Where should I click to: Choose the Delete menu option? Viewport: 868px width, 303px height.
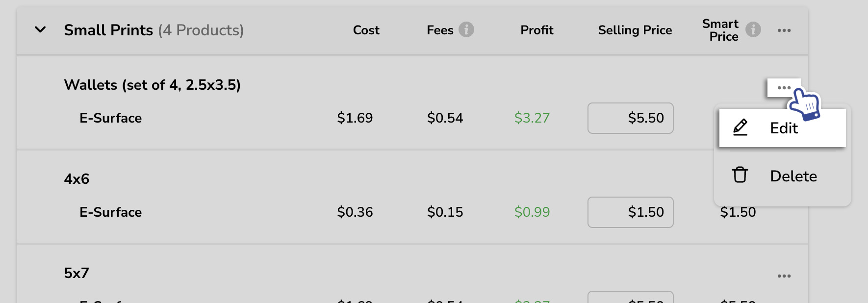pyautogui.click(x=793, y=176)
